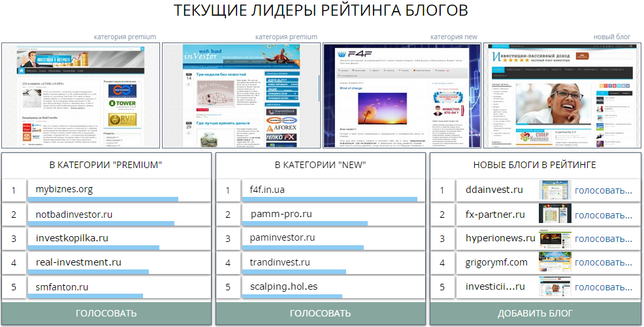Open fx-partner.ru in the new blogs list
Screen dimensions: 644x327
495,215
